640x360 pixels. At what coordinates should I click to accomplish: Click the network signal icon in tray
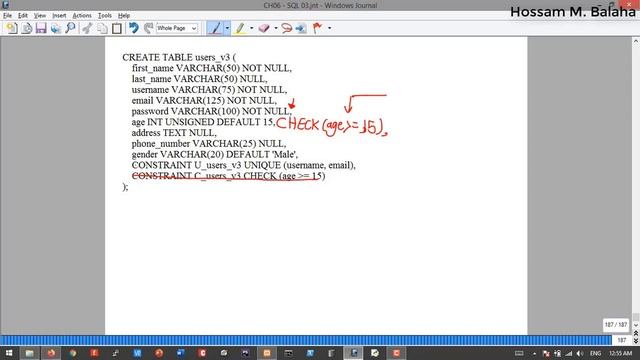(x=569, y=353)
